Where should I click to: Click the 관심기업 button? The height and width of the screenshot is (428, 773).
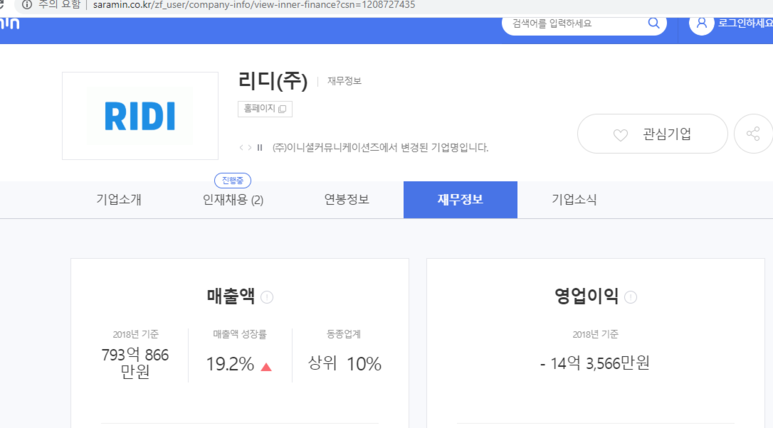point(652,134)
